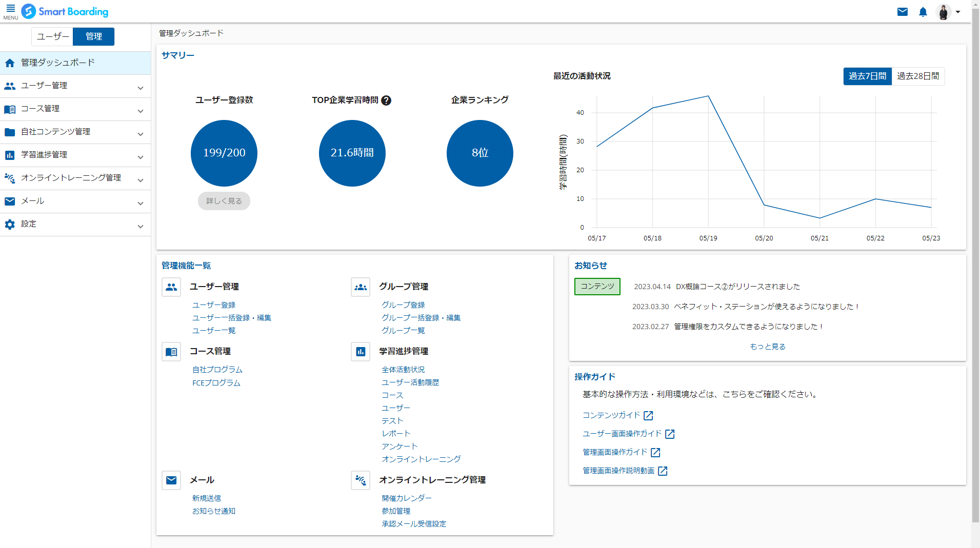Open the notifications bell icon
Screen dimensions: 980x548
[923, 12]
